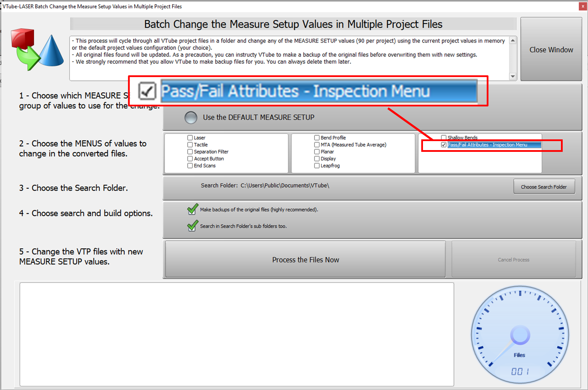This screenshot has width=588, height=390.
Task: Check the Separation Filter option
Action: 190,151
